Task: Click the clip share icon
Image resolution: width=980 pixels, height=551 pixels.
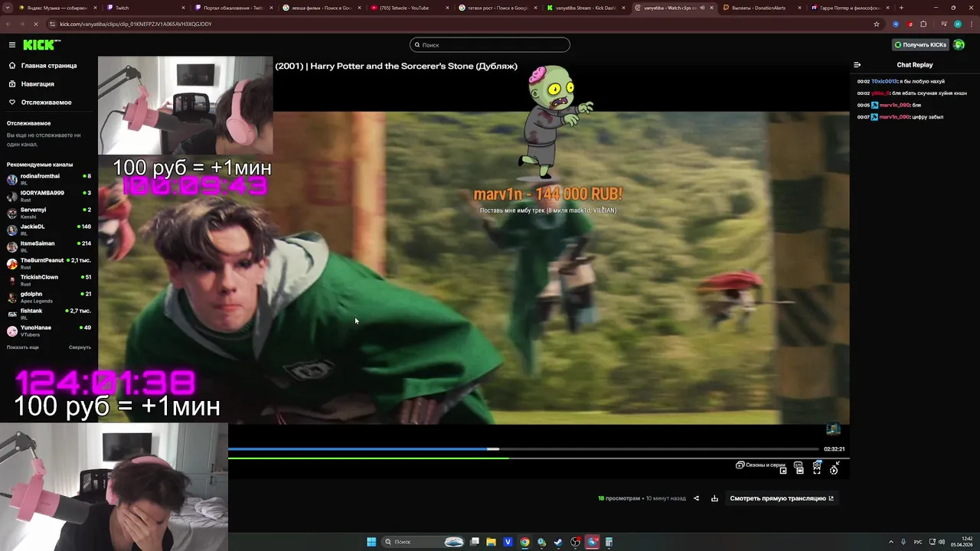Action: [x=696, y=498]
